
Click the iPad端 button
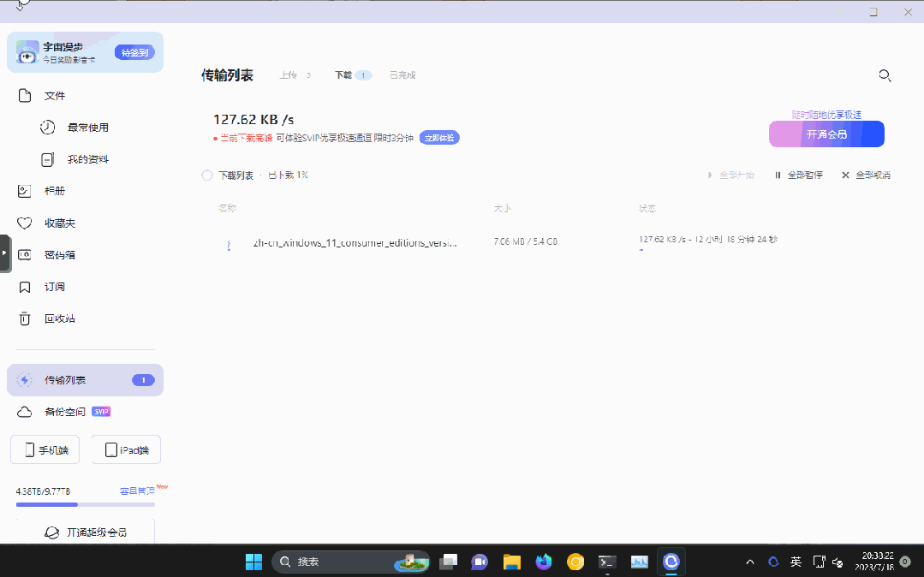tap(126, 449)
